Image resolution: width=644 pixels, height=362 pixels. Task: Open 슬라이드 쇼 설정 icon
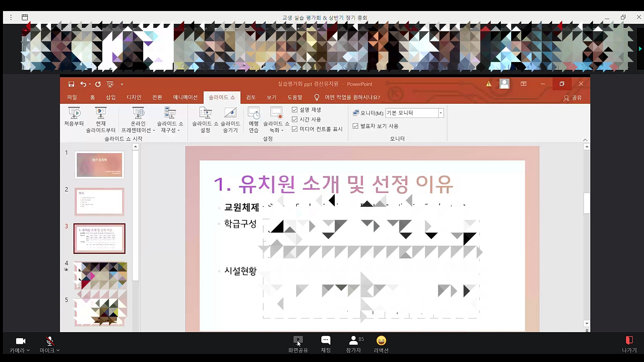click(205, 114)
